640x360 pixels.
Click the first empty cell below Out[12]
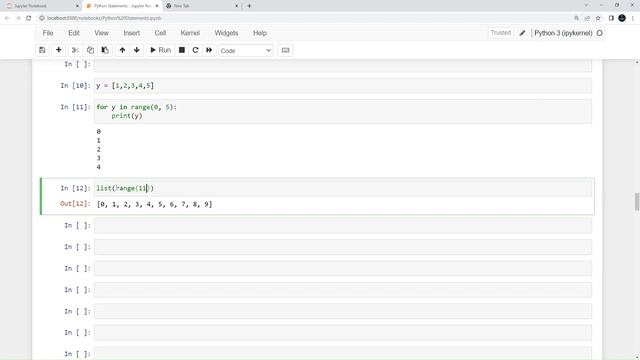(342, 225)
